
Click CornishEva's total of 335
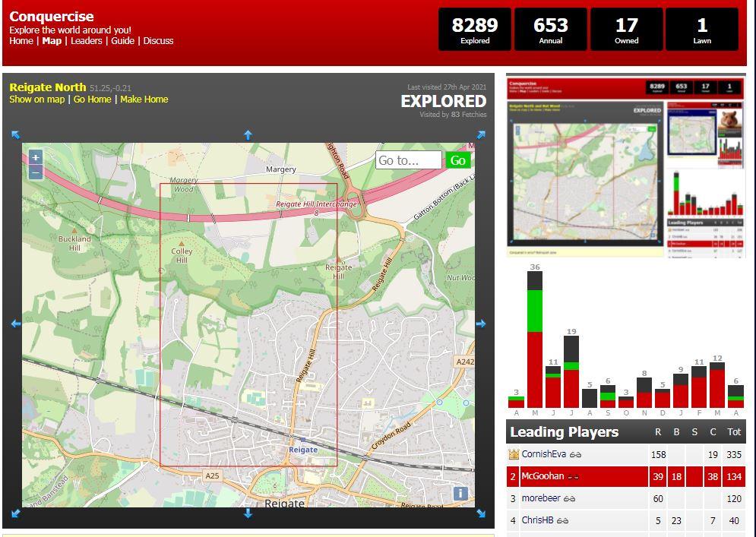[x=734, y=454]
